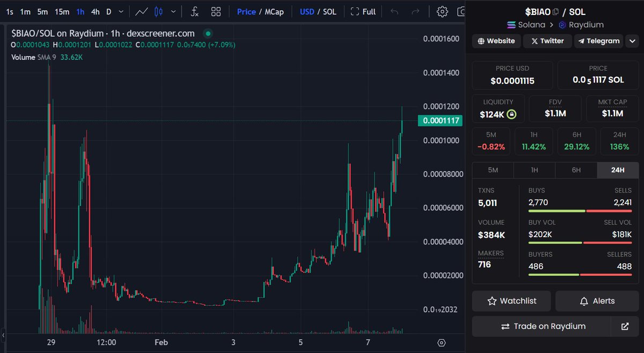
Task: Open the Telegram link
Action: [x=598, y=41]
